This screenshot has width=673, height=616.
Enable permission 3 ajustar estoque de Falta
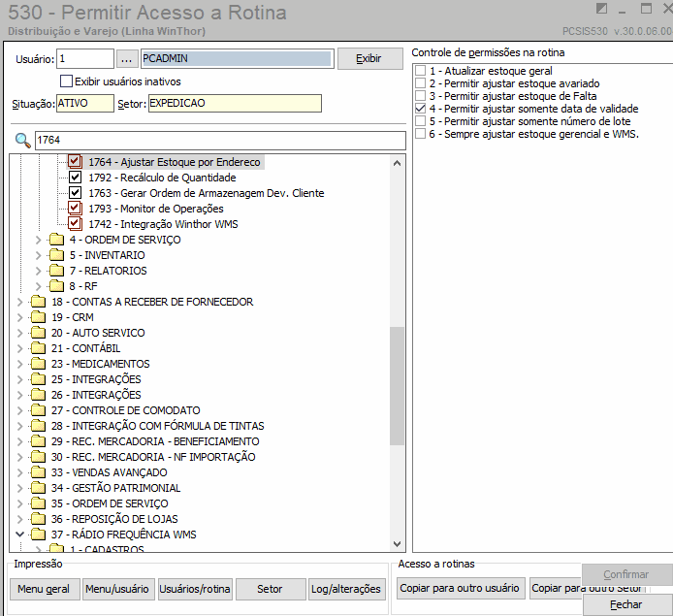coord(420,96)
